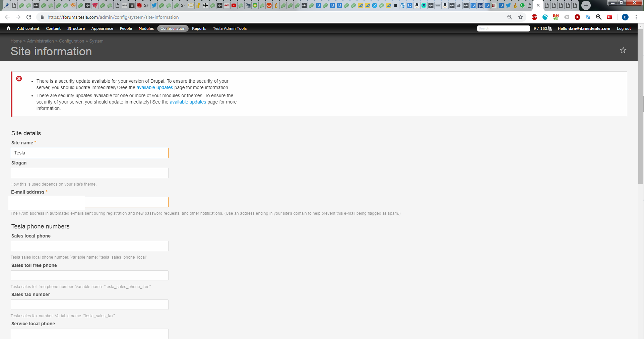Click the Service local phone field
The height and width of the screenshot is (339, 644).
[89, 334]
